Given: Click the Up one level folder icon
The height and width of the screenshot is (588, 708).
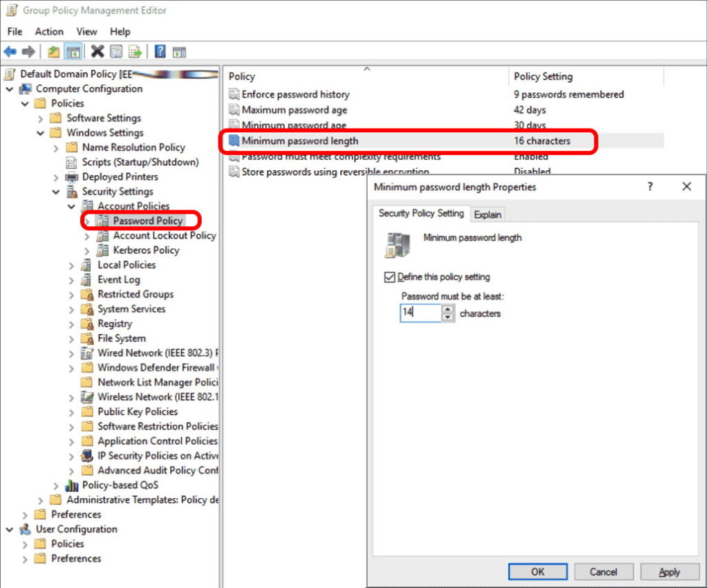Looking at the screenshot, I should (54, 52).
